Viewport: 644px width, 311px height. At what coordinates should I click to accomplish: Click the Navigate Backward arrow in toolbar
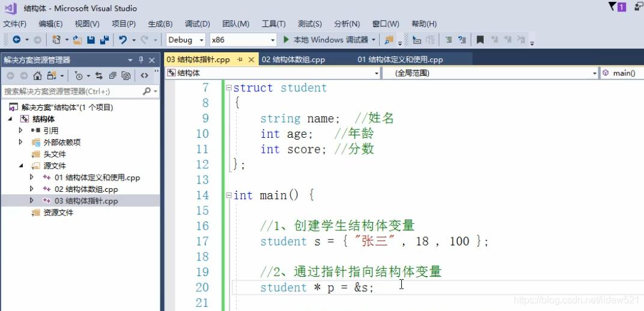(x=16, y=40)
